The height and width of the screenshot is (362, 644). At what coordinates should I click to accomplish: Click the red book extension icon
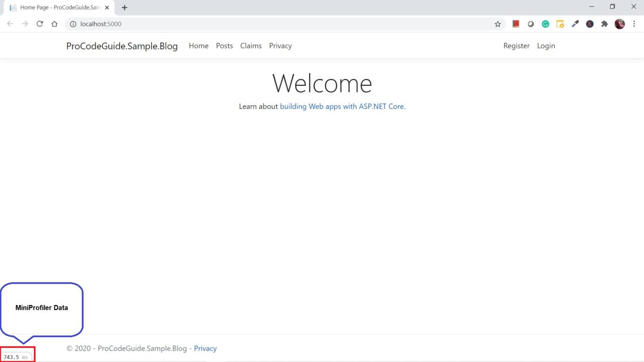pyautogui.click(x=516, y=24)
